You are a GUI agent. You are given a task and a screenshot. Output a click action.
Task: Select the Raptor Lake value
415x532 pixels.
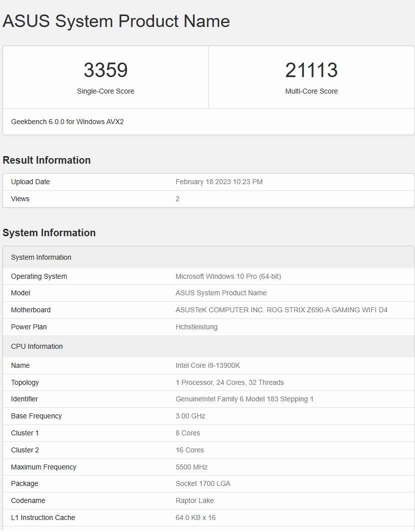click(x=194, y=500)
